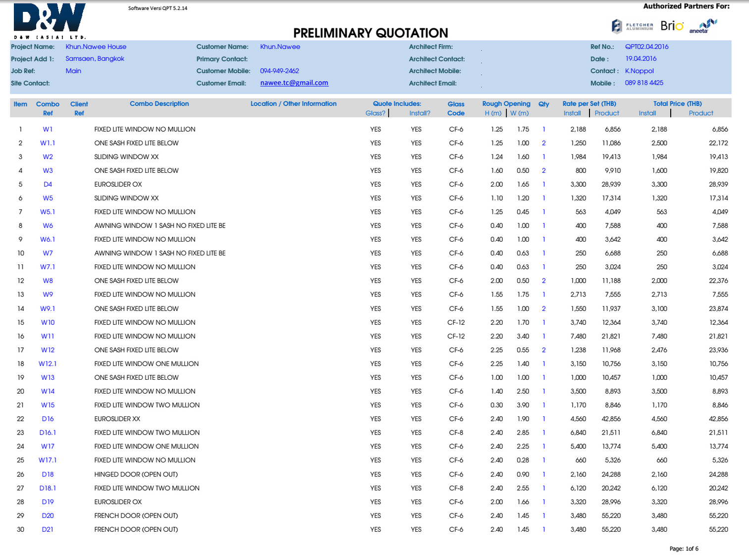
Task: Click the Brio partner logo
Action: (672, 26)
